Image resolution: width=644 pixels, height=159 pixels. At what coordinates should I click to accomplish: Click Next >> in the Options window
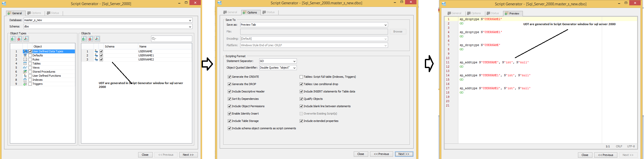[x=404, y=154]
